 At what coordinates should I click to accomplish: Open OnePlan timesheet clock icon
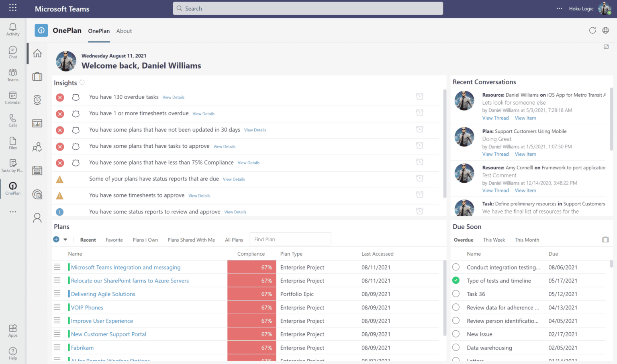37,100
